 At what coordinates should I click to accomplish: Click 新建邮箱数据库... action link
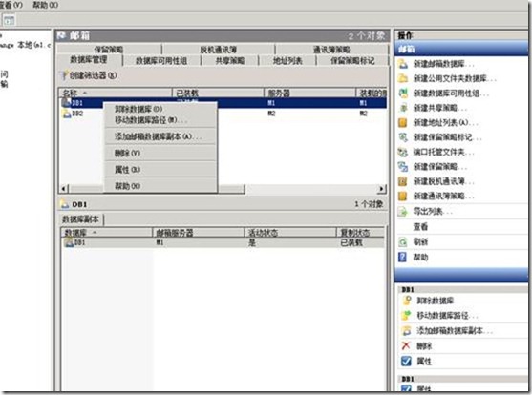coord(444,64)
